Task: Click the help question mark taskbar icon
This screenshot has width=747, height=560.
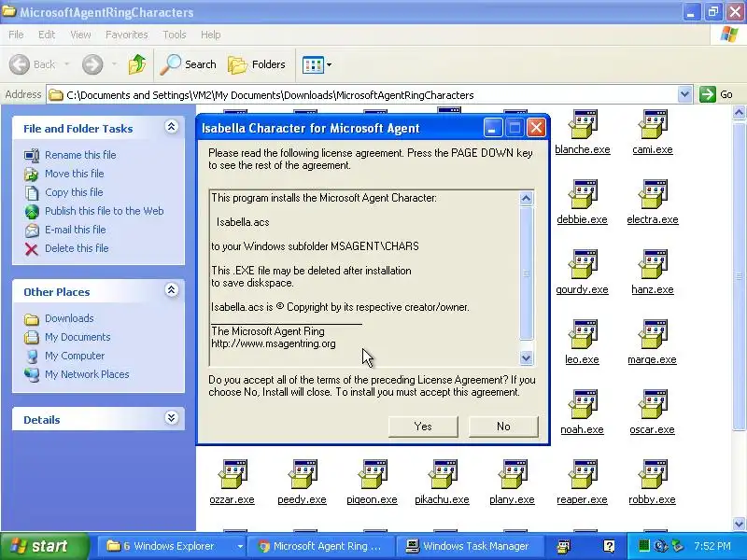Action: (x=609, y=546)
